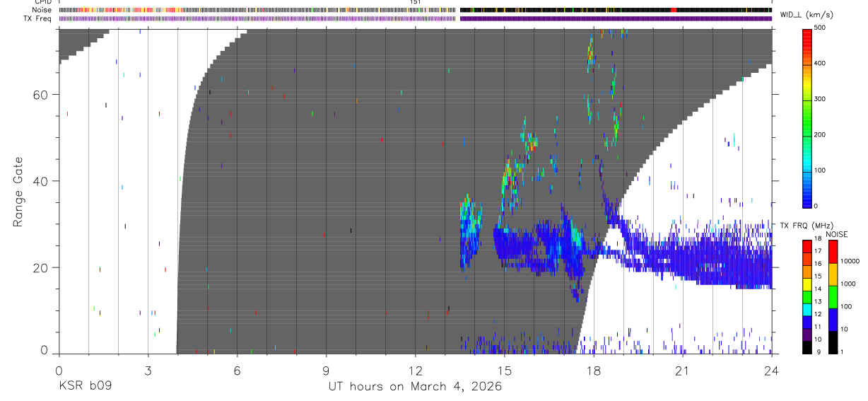Click the green band of the NOISE colorbar
Image resolution: width=868 pixels, height=401 pixels.
(x=833, y=296)
